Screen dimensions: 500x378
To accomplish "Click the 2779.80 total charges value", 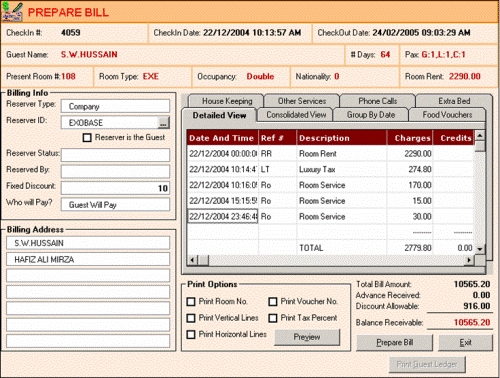I will [418, 248].
